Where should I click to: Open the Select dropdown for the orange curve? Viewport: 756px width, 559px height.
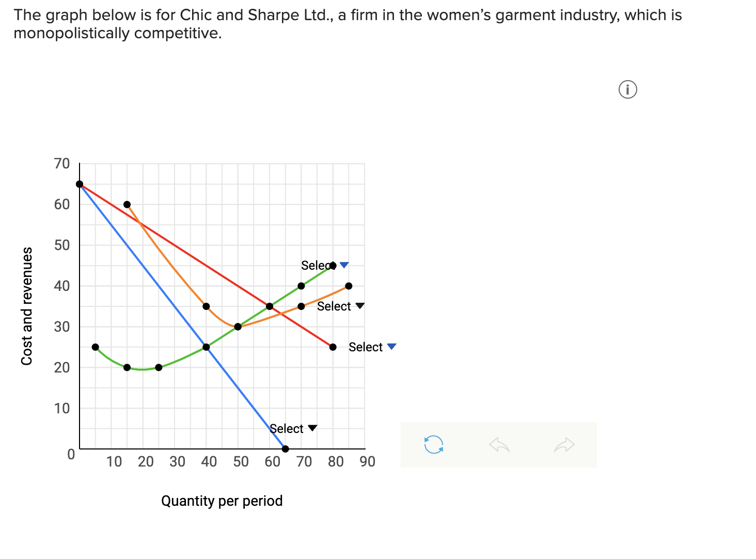pyautogui.click(x=334, y=306)
